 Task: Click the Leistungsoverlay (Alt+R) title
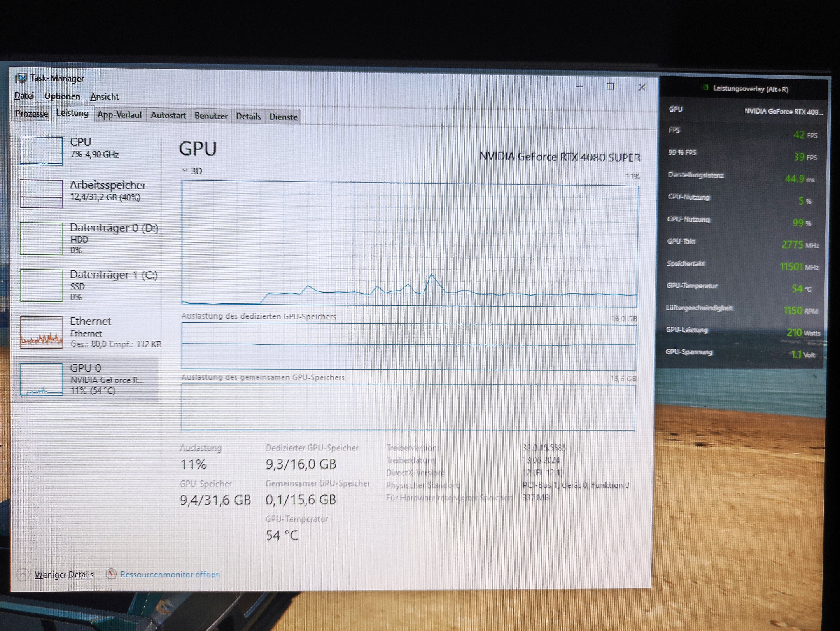pyautogui.click(x=750, y=89)
